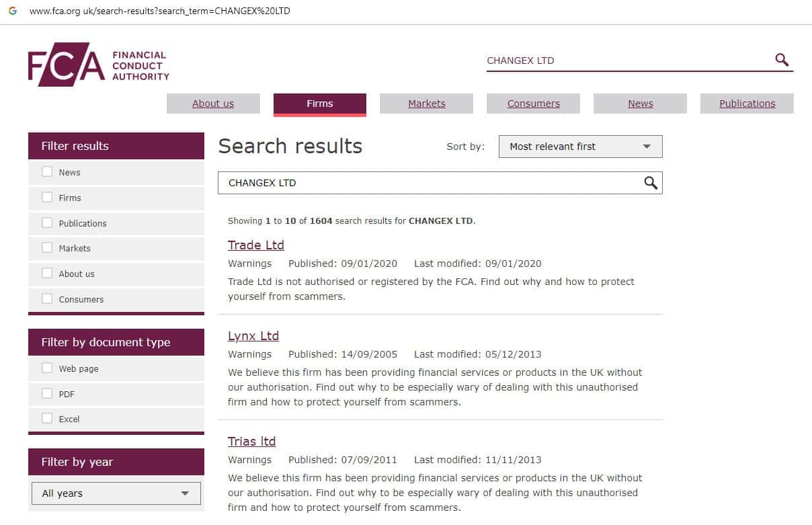Tick the Consumers filter checkbox
The image size is (812, 525).
47,298
